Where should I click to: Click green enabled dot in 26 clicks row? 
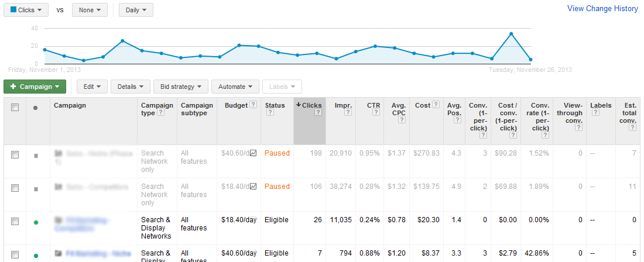36,222
